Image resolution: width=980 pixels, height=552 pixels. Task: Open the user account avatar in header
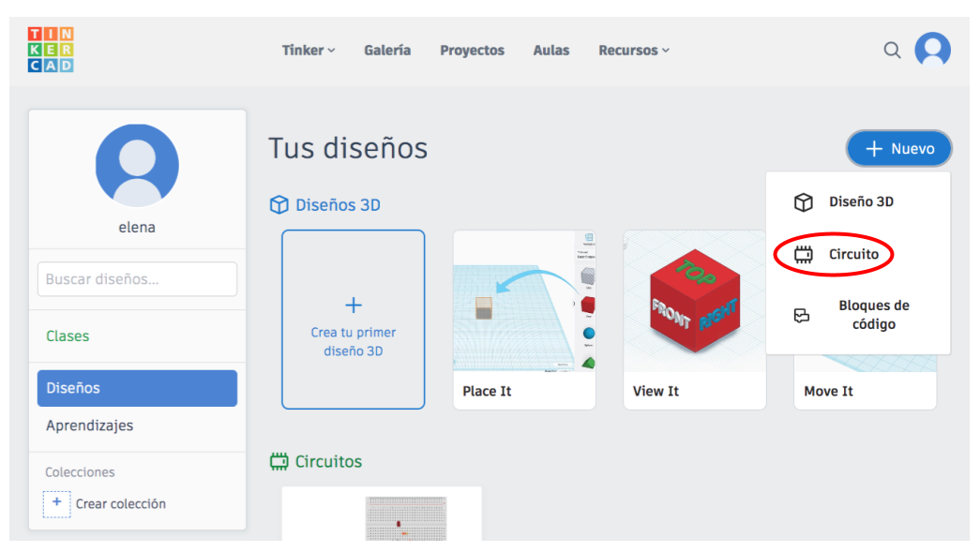(932, 50)
